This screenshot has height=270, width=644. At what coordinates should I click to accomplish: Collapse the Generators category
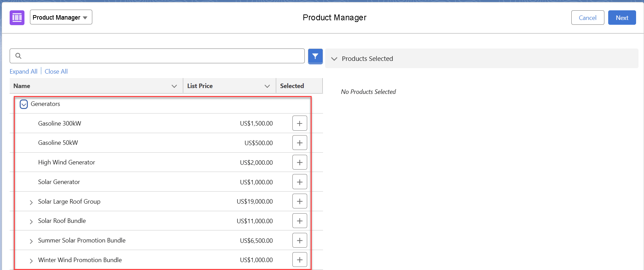click(x=24, y=104)
